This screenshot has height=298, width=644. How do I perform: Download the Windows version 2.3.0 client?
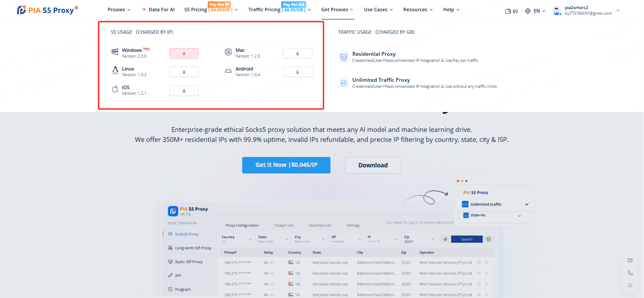[184, 53]
